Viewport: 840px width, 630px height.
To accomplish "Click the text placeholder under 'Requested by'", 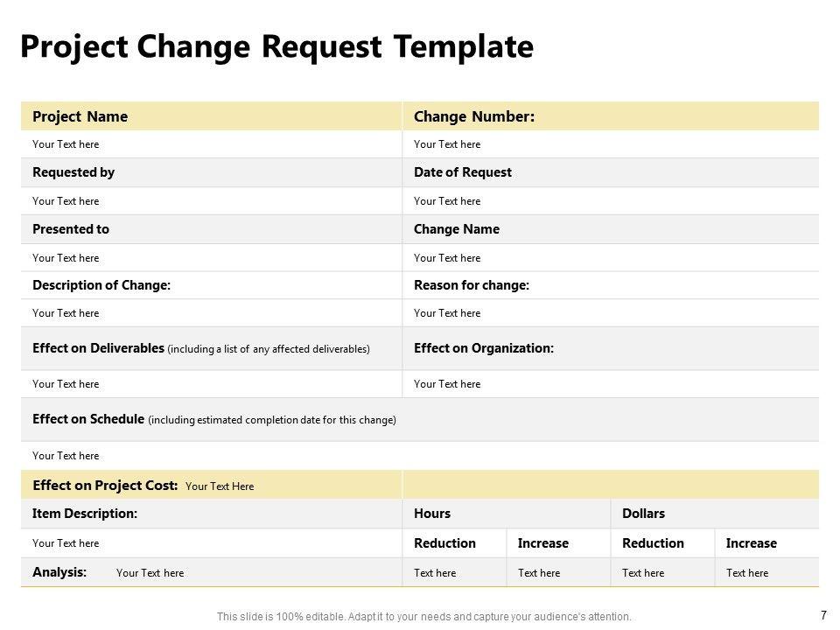I will click(x=66, y=201).
